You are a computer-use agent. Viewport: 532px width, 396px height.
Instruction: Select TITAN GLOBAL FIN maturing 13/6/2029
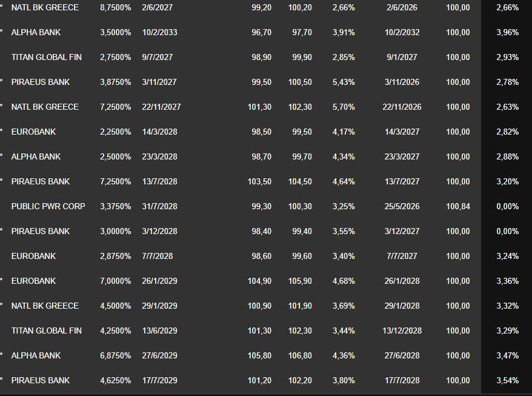point(47,330)
